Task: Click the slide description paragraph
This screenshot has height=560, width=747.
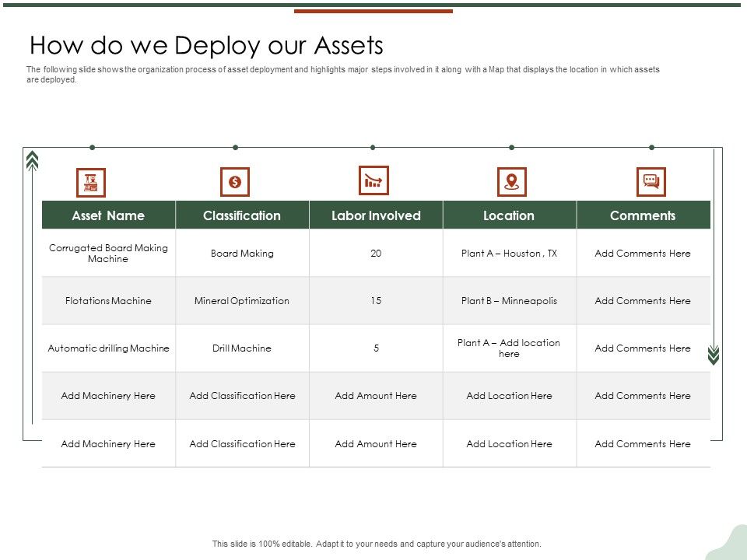Action: [x=343, y=75]
